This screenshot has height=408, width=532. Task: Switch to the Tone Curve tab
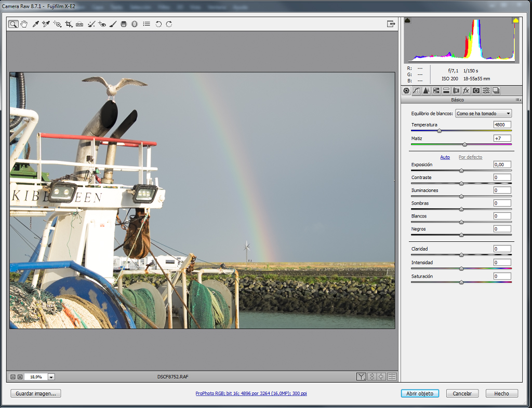416,90
